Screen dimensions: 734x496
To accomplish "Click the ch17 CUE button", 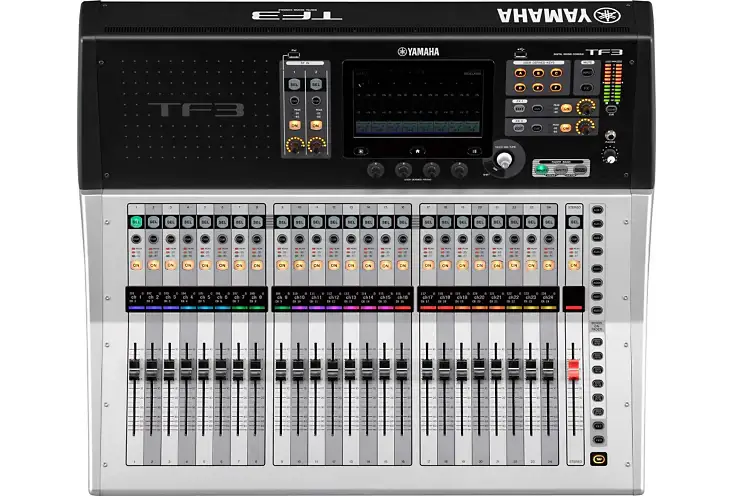I will 428,239.
